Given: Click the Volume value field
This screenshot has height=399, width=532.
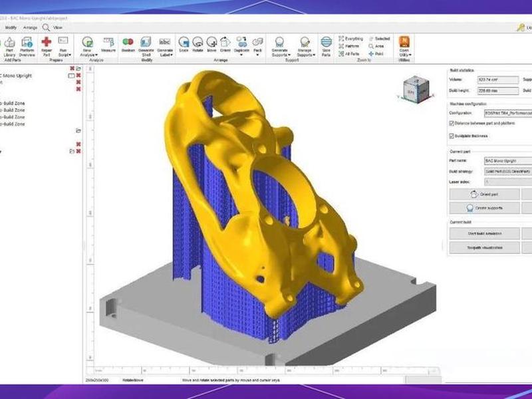Looking at the screenshot, I should (x=498, y=80).
